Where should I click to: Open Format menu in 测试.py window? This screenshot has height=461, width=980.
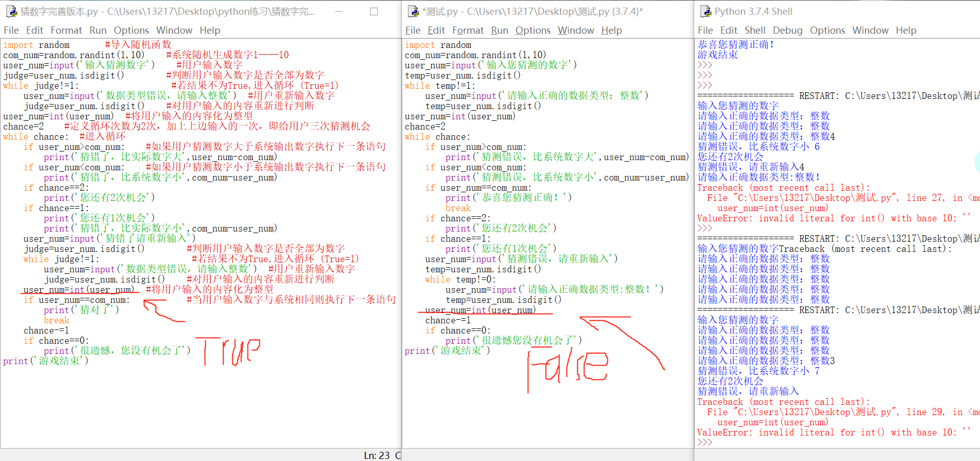pos(468,31)
